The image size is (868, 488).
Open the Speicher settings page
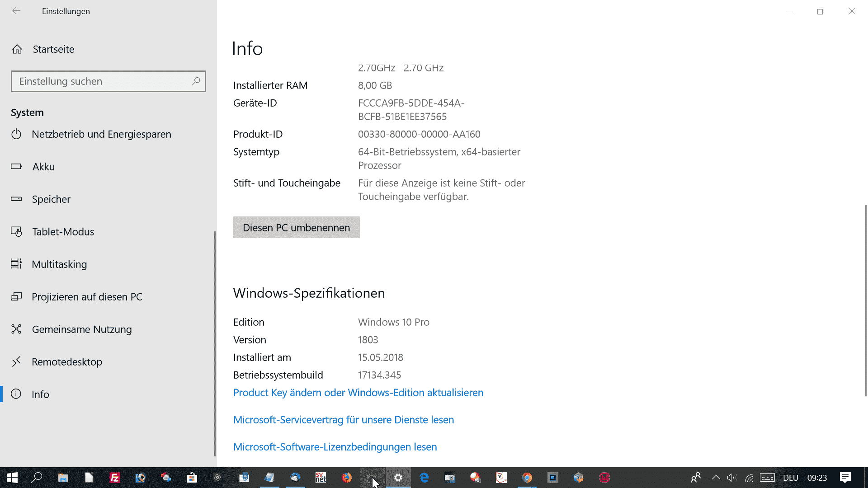click(x=108, y=199)
